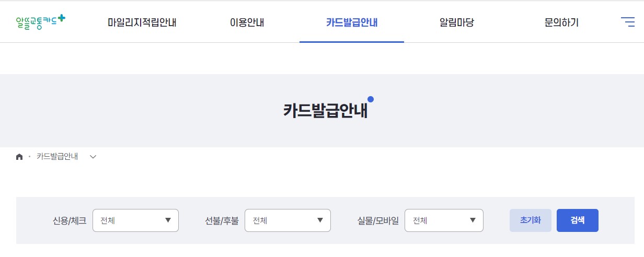This screenshot has width=644, height=257.
Task: Click the 알뜰교통카드 logo
Action: (41, 21)
